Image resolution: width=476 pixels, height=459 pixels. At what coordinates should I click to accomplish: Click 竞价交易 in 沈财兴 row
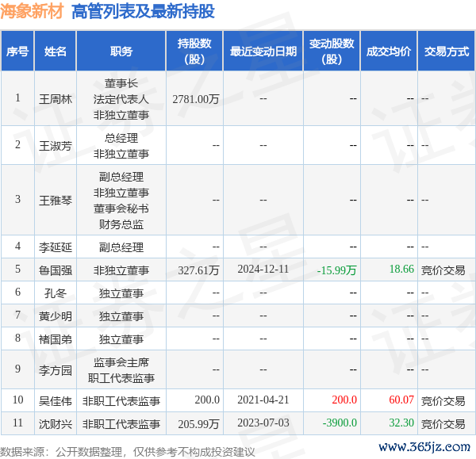pyautogui.click(x=443, y=424)
